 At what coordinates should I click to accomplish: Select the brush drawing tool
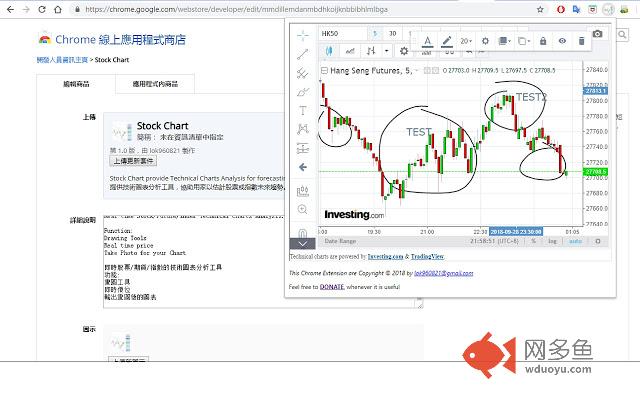(302, 92)
